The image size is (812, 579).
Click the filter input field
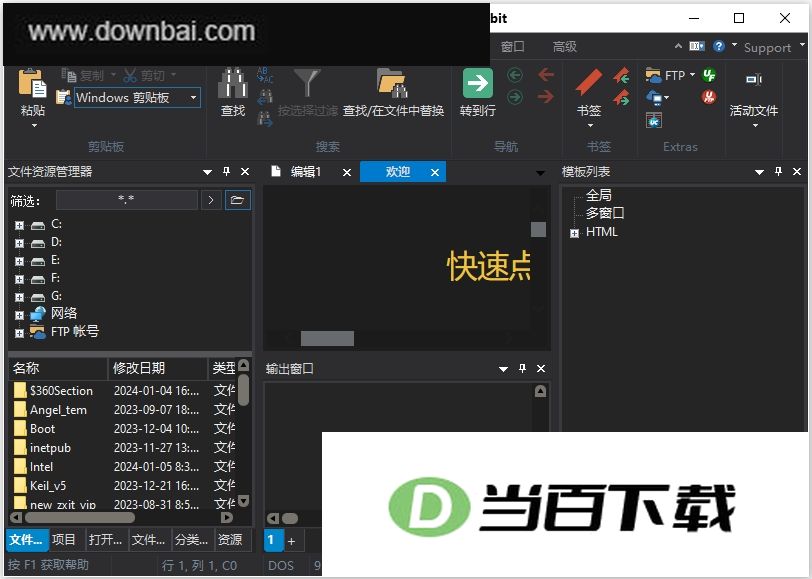click(126, 200)
